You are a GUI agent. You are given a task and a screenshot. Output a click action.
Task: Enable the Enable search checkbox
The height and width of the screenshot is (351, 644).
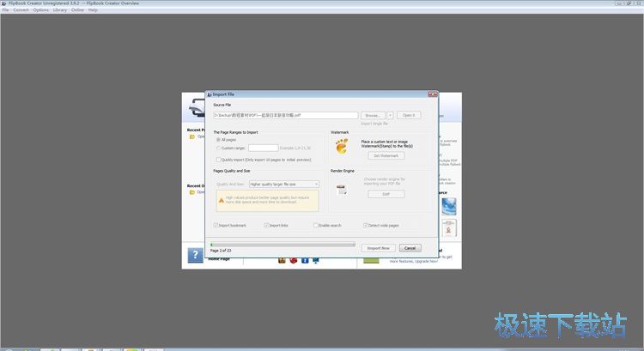(x=315, y=226)
